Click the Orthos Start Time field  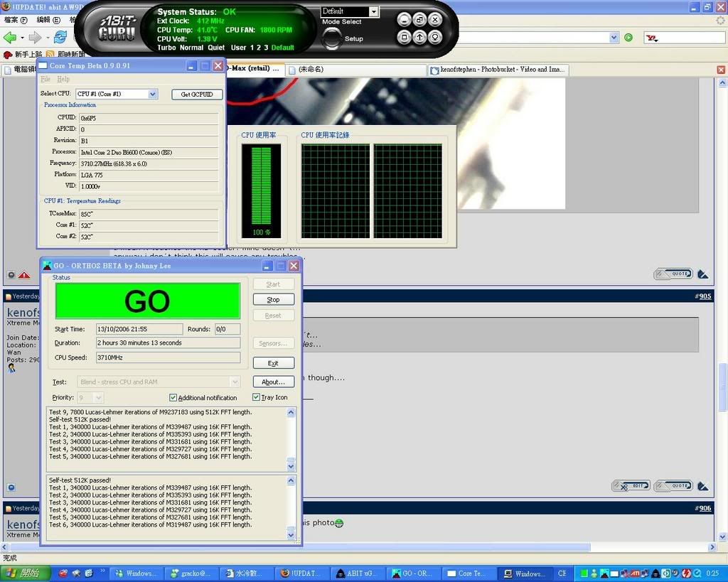pos(139,329)
